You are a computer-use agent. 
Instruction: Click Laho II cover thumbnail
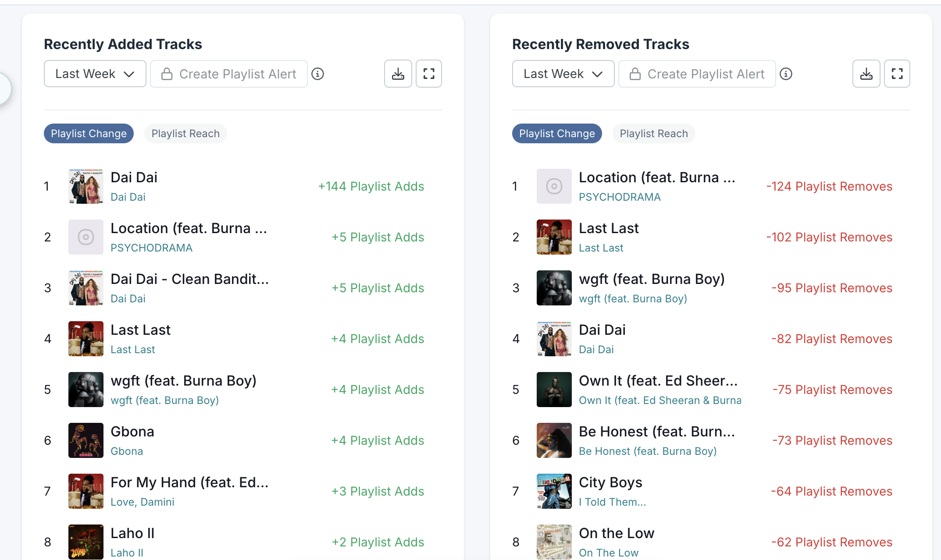coord(86,542)
